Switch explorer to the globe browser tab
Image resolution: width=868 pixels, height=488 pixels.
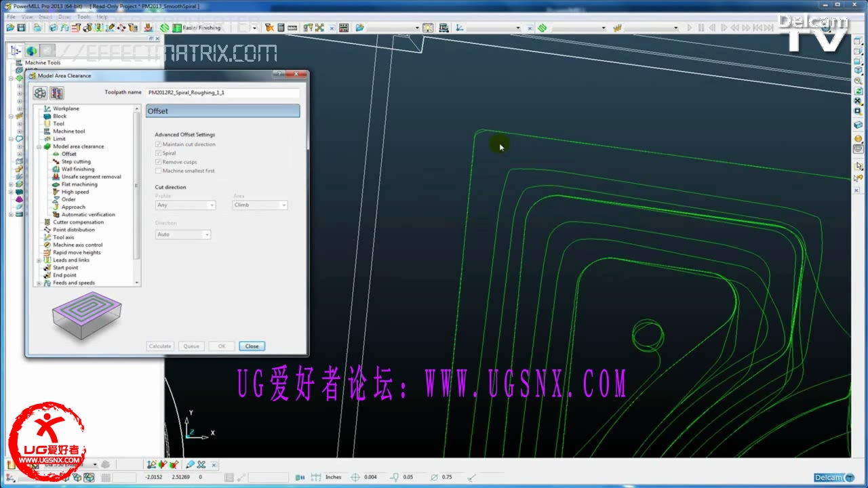pyautogui.click(x=31, y=51)
